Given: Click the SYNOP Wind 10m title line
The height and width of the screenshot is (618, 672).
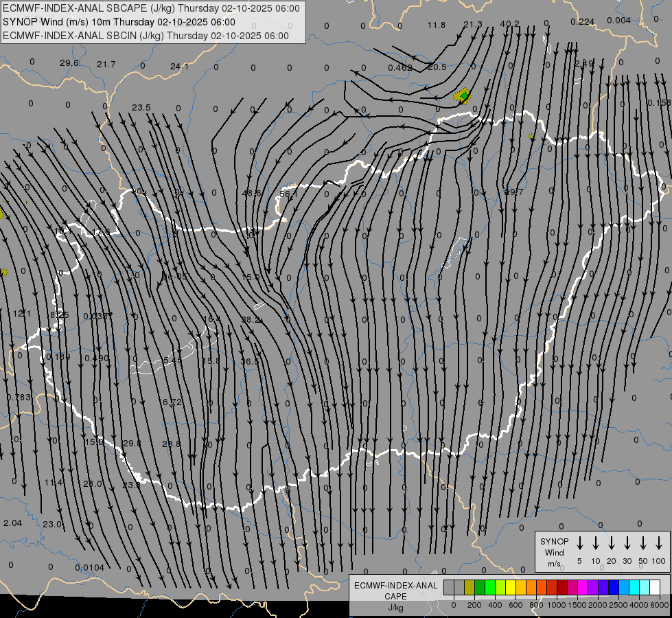Looking at the screenshot, I should coord(119,22).
